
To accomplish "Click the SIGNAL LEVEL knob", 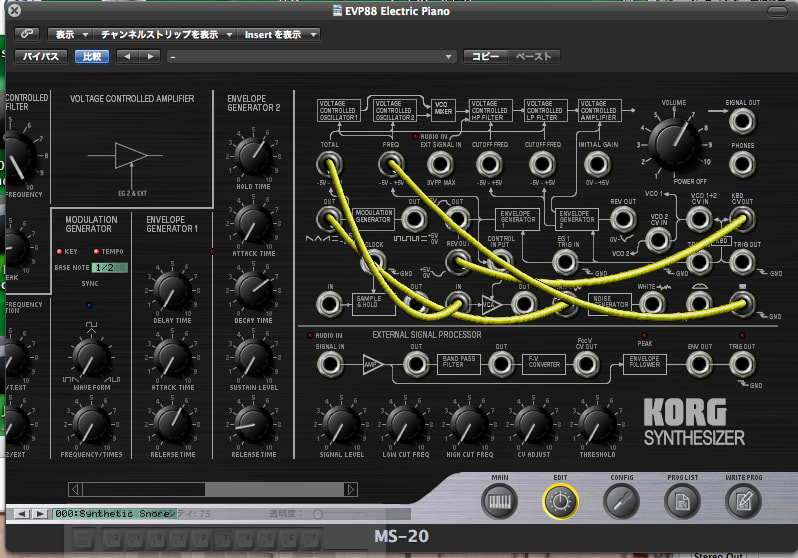I will pyautogui.click(x=341, y=424).
